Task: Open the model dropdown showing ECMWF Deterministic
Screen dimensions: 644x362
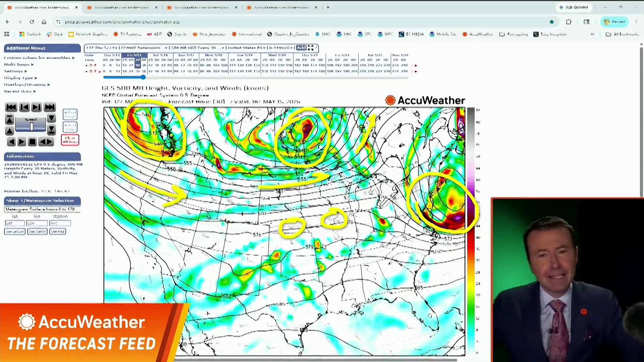Action: [x=144, y=48]
